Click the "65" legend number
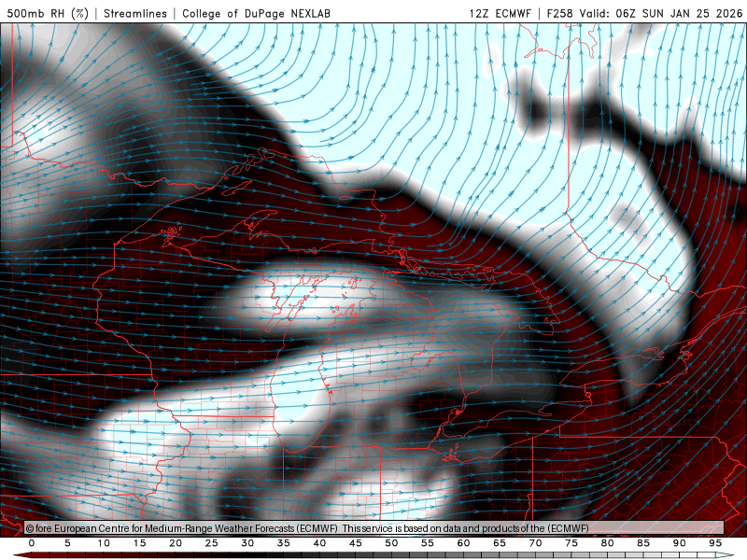 (x=500, y=543)
